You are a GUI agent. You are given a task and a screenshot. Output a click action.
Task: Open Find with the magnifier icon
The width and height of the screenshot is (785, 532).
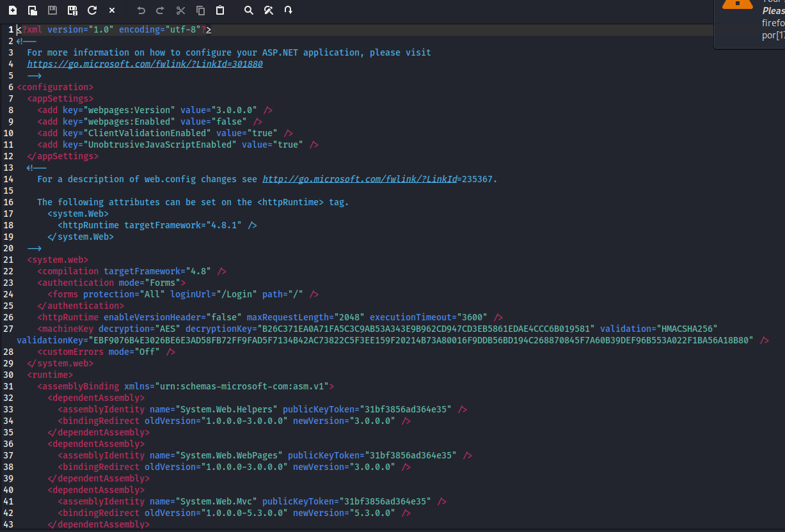point(249,10)
